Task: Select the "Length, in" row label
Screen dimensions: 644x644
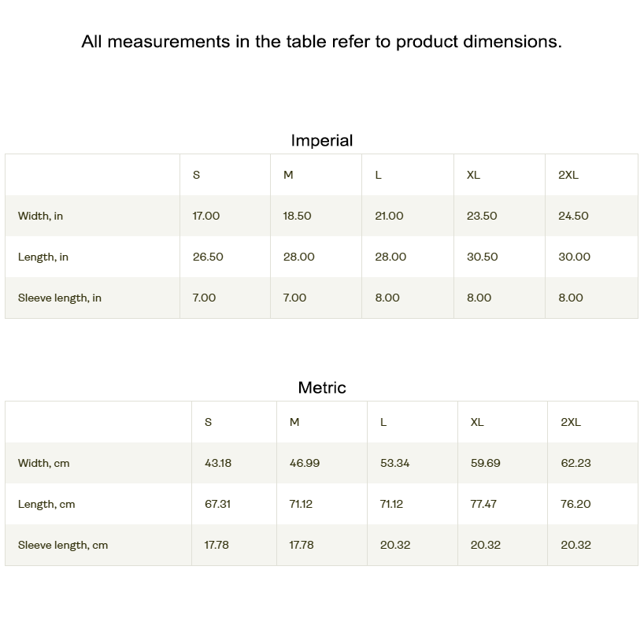Action: [x=43, y=257]
